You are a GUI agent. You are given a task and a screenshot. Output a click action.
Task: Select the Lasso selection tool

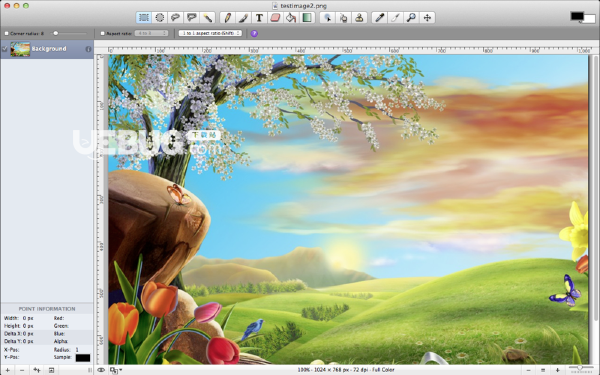click(176, 18)
